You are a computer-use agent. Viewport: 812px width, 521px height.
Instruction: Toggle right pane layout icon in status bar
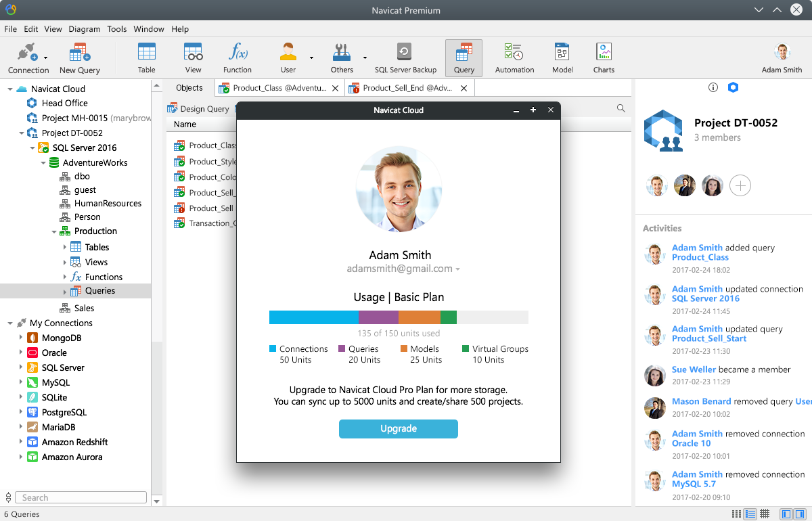coord(800,514)
